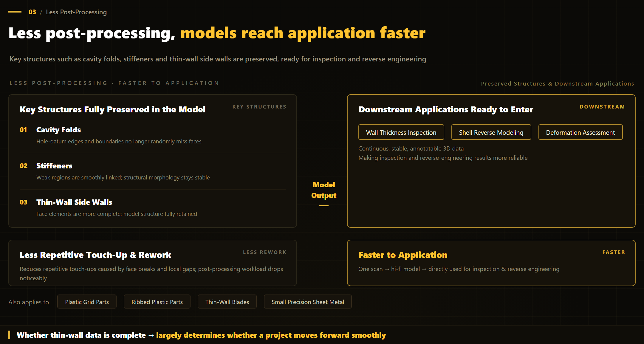Screen dimensions: 644x344
Task: Click the LESS REWORK card label
Action: coord(265,252)
